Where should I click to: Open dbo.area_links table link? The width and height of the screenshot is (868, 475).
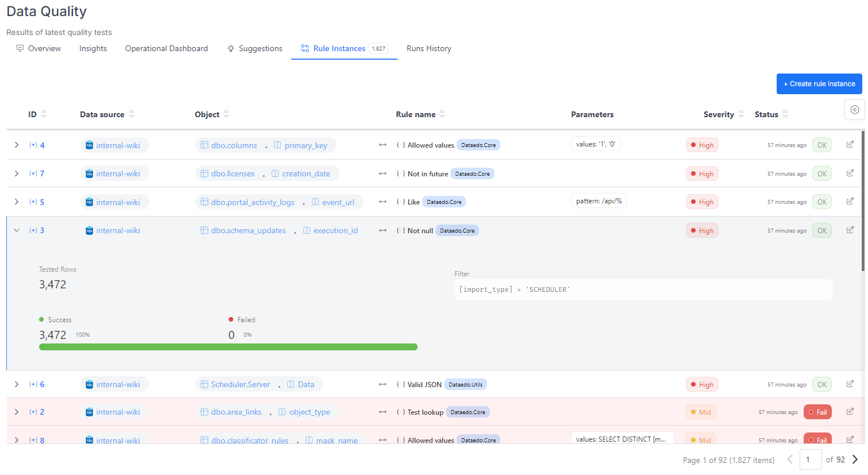click(236, 412)
